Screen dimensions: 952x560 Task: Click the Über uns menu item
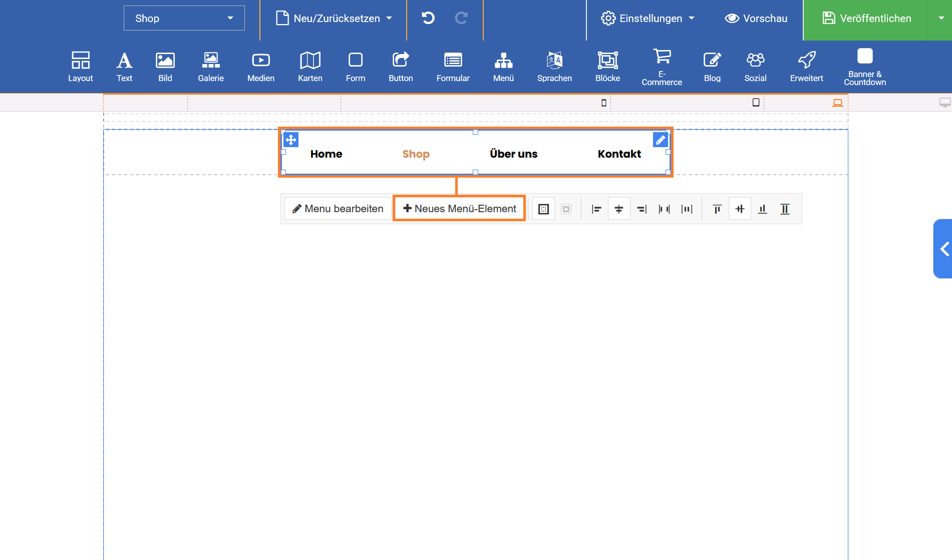pos(513,154)
